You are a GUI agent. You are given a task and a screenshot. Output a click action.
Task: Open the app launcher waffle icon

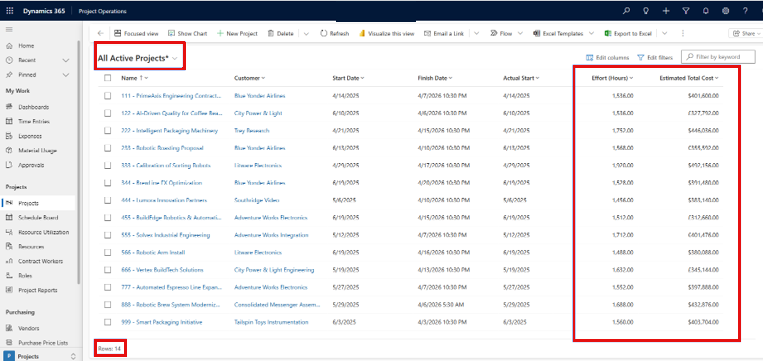coord(10,11)
